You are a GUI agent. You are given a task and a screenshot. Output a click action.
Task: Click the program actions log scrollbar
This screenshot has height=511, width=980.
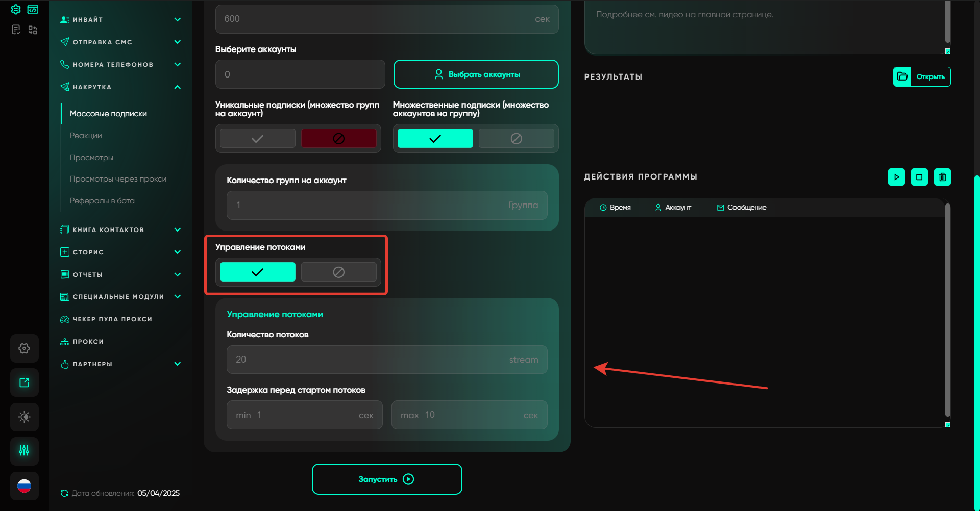[947, 310]
